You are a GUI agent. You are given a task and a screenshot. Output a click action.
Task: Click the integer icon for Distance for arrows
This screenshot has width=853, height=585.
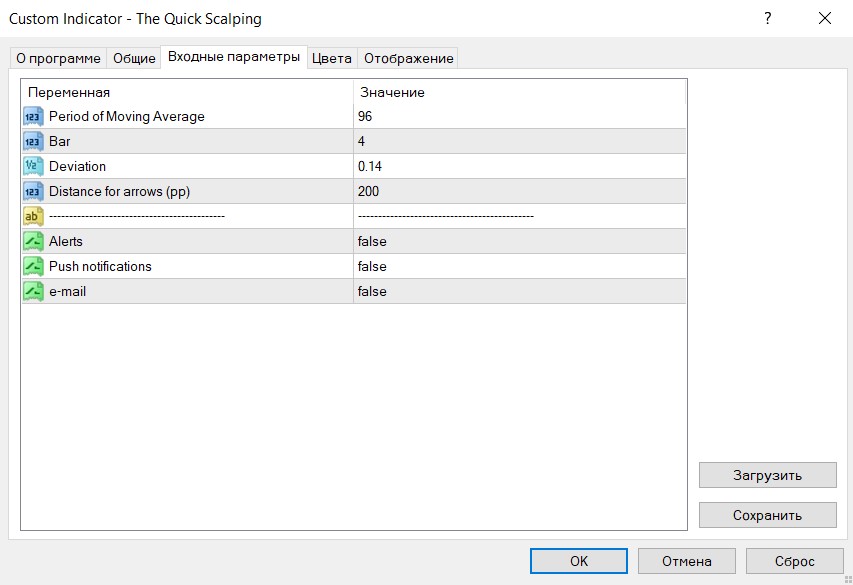point(33,192)
